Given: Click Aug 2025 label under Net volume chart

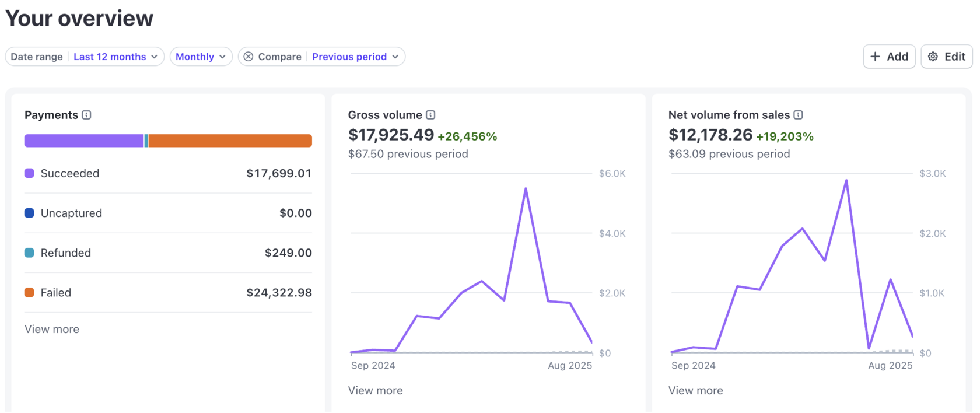Looking at the screenshot, I should point(890,365).
